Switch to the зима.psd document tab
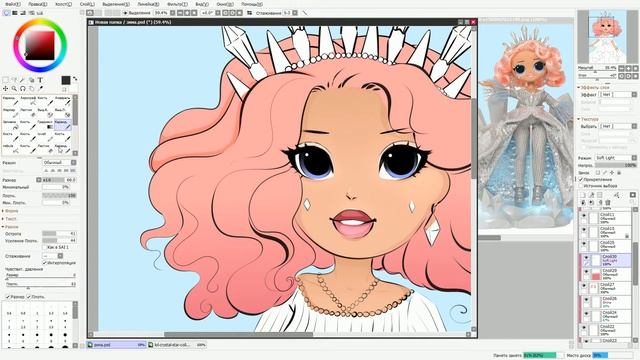 tap(116, 345)
